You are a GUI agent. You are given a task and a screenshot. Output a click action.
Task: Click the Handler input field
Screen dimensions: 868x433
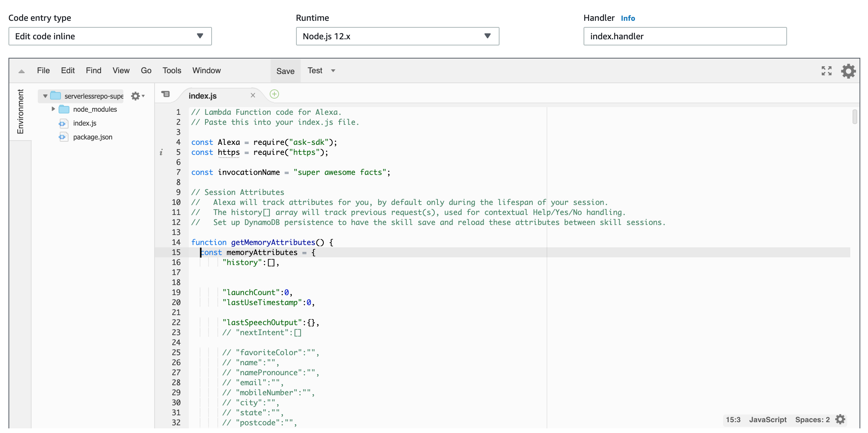tap(685, 36)
